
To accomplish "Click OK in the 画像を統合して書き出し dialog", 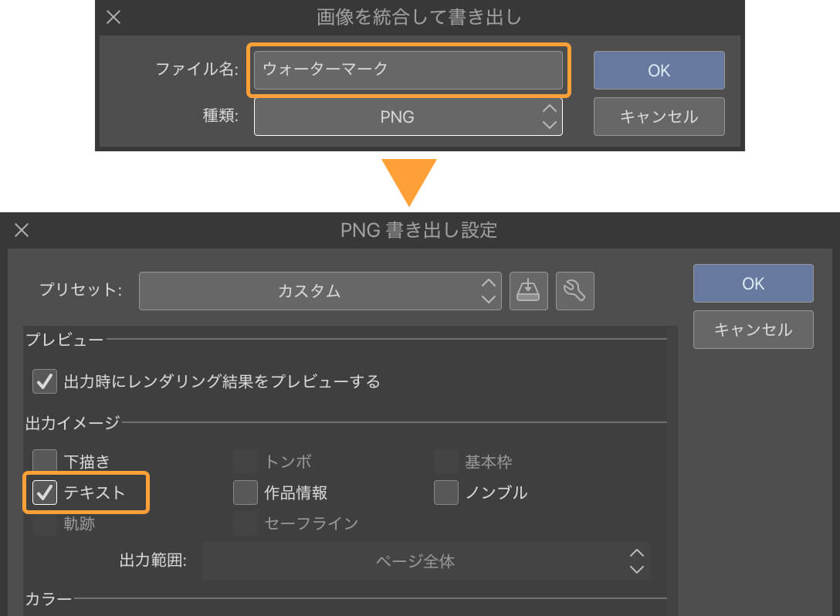I will 659,70.
